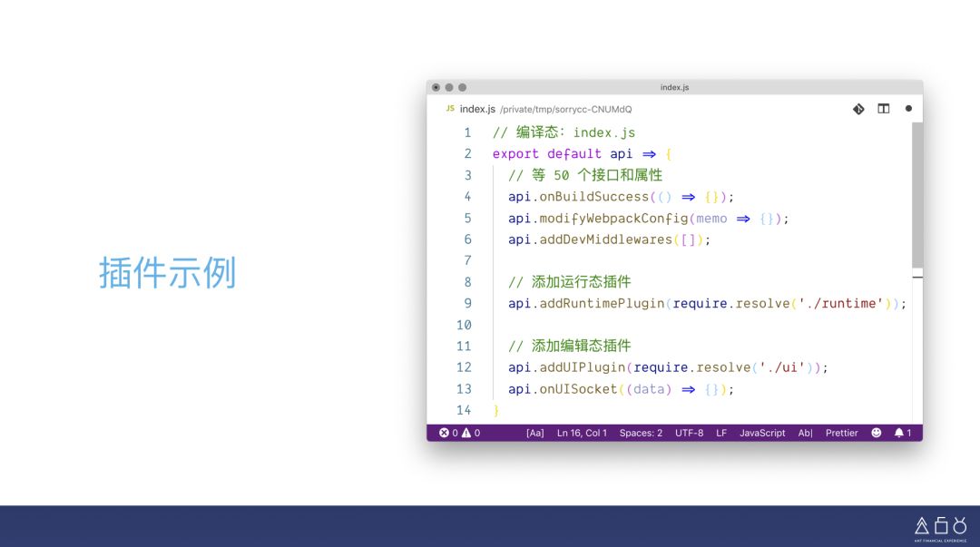
Task: Open the JavaScript language mode selector
Action: (x=762, y=433)
